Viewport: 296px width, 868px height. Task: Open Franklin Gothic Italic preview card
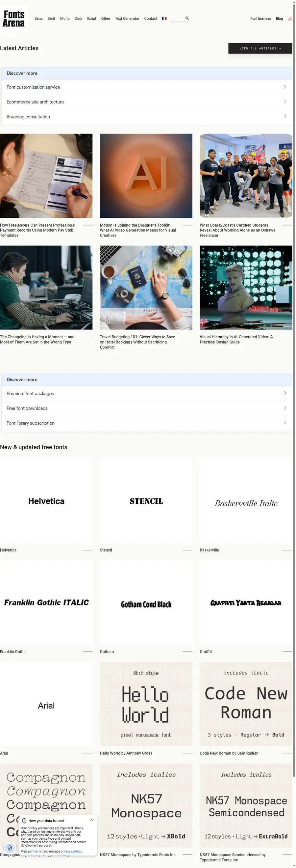point(46,602)
